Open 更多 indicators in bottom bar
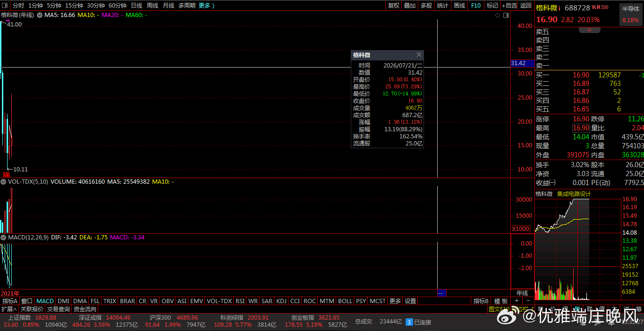 (x=395, y=301)
